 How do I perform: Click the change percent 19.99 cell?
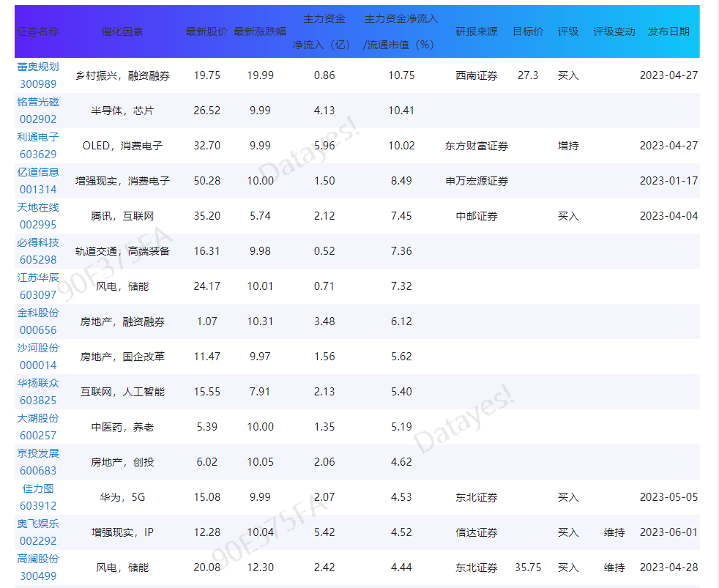click(260, 75)
